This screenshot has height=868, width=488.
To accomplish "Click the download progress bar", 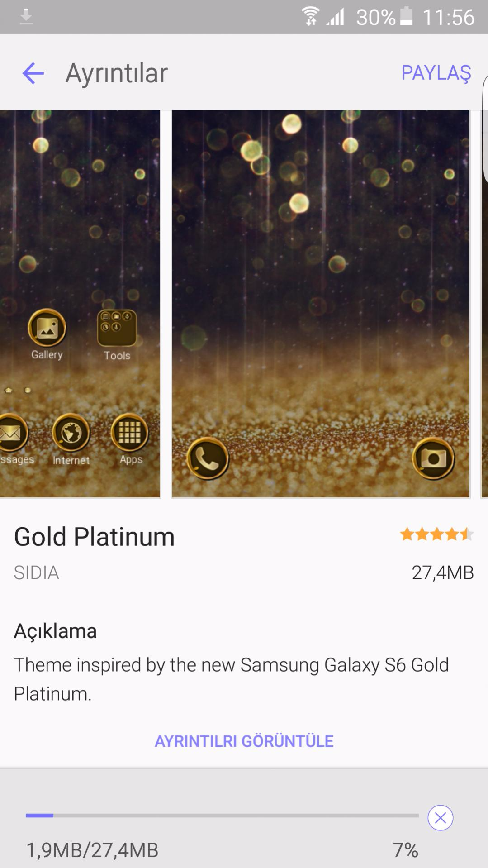I will click(222, 816).
